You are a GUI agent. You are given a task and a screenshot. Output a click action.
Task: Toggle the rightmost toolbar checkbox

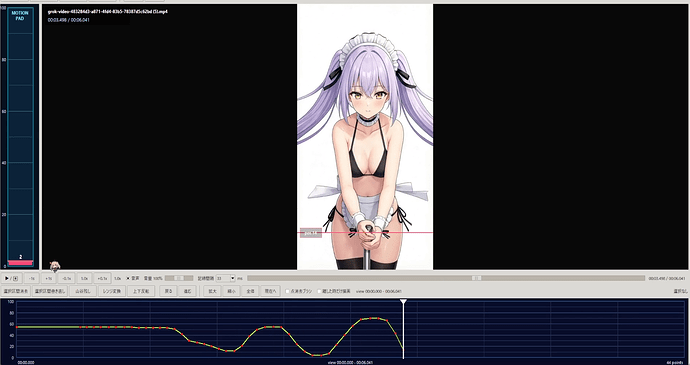[319, 291]
